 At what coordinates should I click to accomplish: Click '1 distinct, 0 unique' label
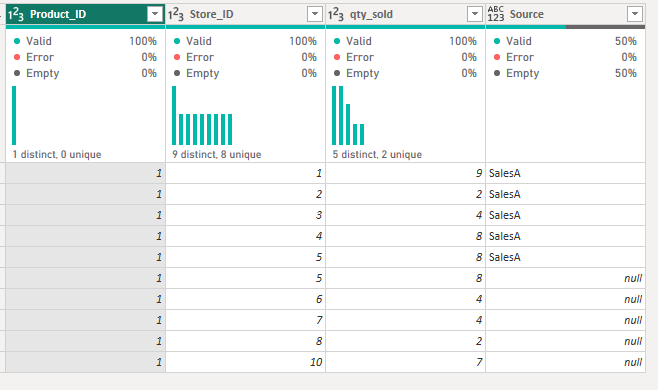pyautogui.click(x=57, y=154)
